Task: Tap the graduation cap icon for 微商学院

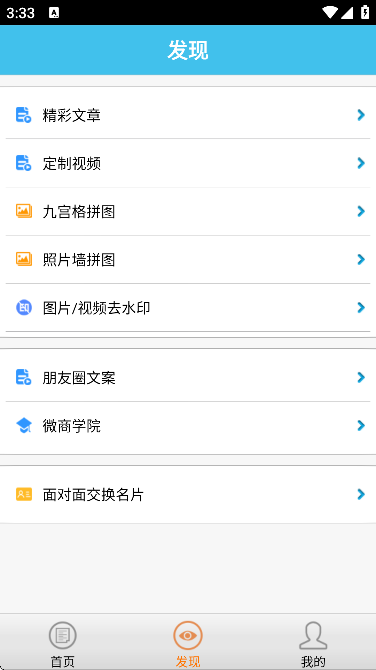Action: click(x=24, y=426)
